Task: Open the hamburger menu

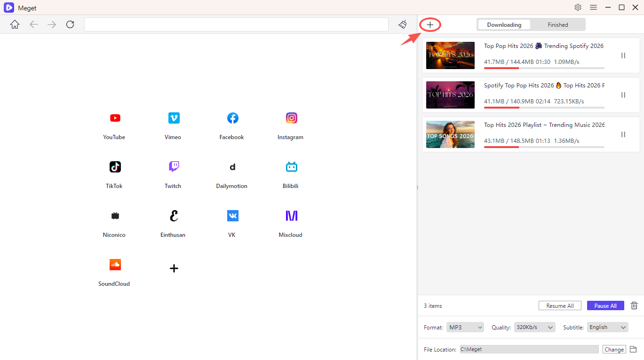Action: coord(593,8)
